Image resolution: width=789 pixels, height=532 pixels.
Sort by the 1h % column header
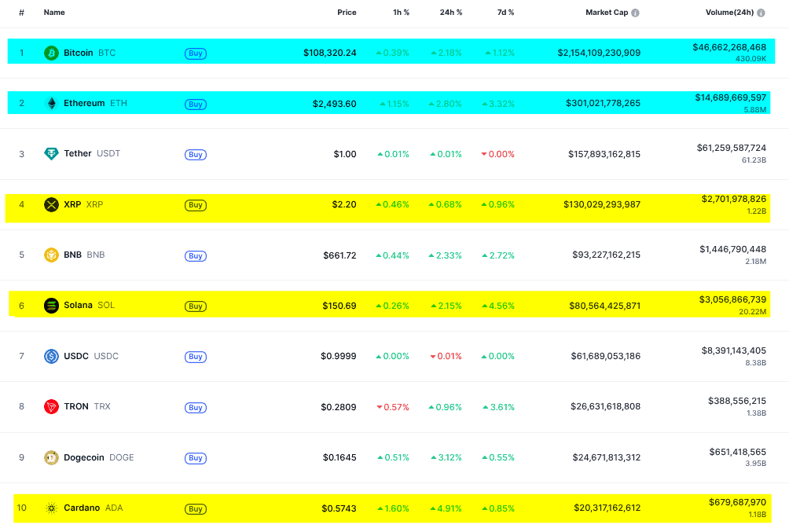tap(401, 13)
